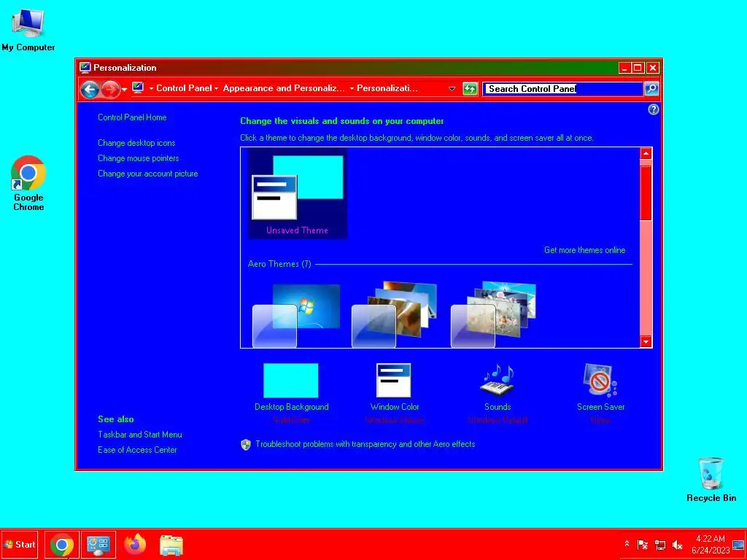Select the Personalization breadcrumb segment

(x=387, y=88)
